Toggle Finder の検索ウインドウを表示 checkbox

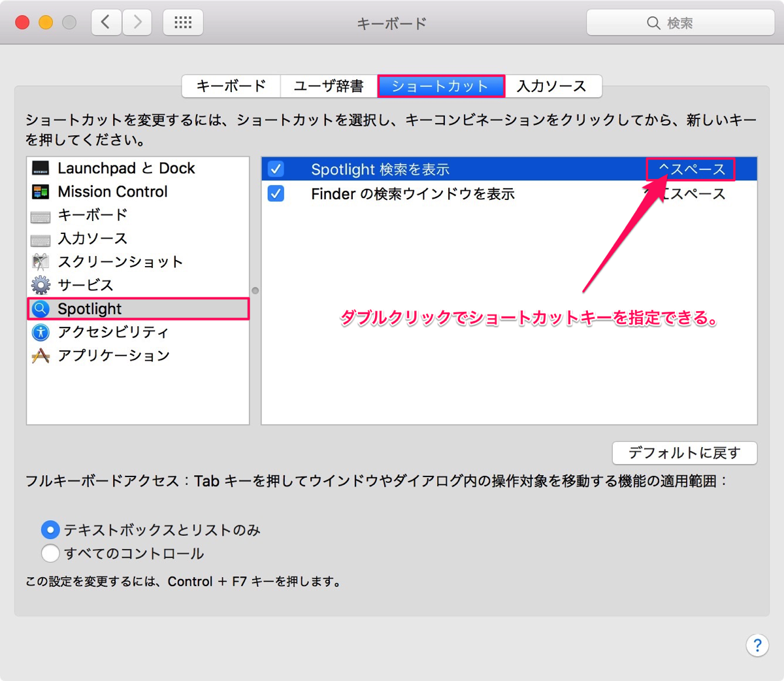(x=276, y=194)
